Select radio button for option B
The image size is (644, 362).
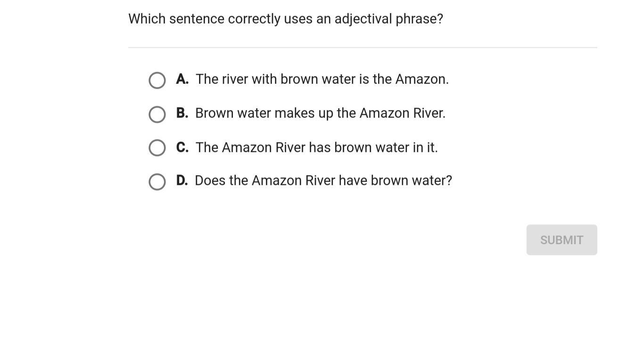(x=157, y=114)
